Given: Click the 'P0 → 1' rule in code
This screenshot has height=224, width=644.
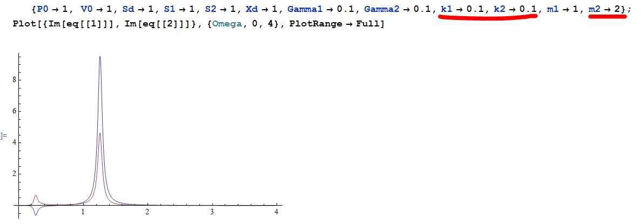Looking at the screenshot, I should pyautogui.click(x=53, y=9).
